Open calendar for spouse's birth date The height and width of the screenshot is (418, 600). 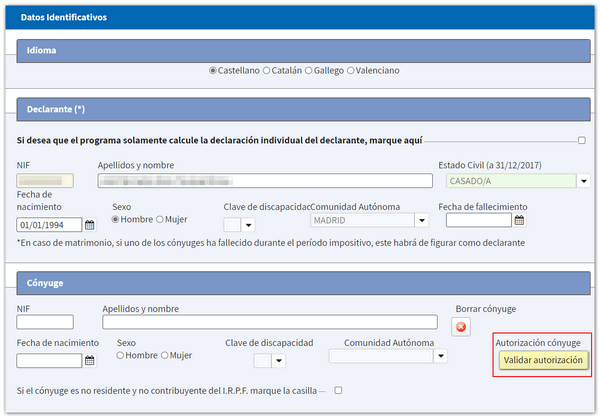(x=90, y=361)
